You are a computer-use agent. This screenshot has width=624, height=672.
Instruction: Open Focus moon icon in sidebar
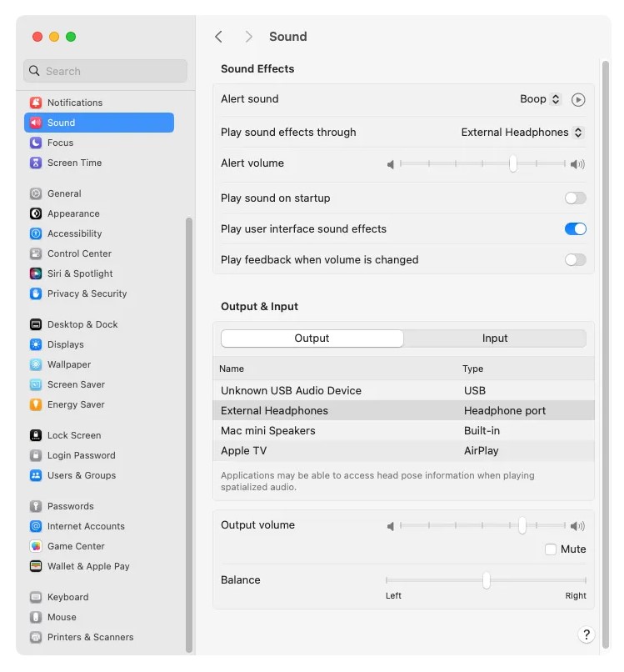pos(36,143)
